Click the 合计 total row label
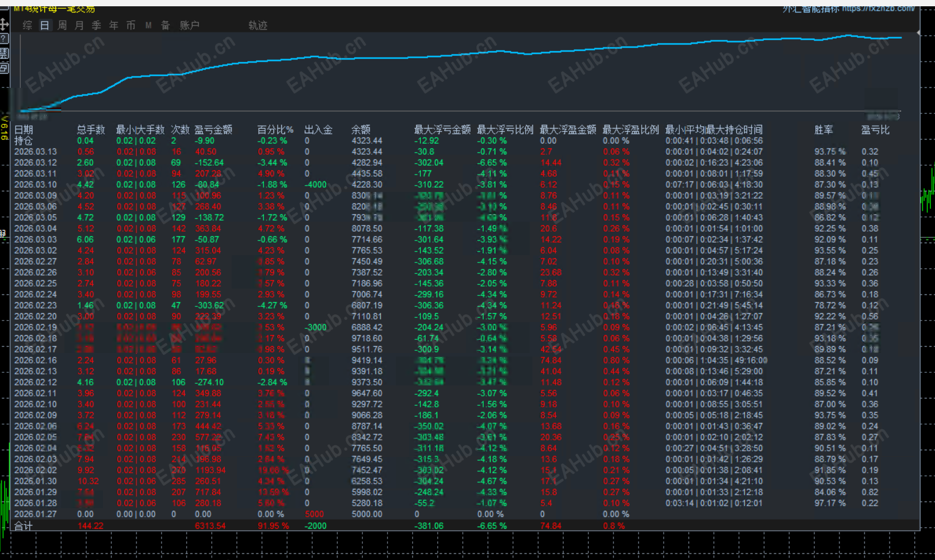The width and height of the screenshot is (935, 560). 24,526
